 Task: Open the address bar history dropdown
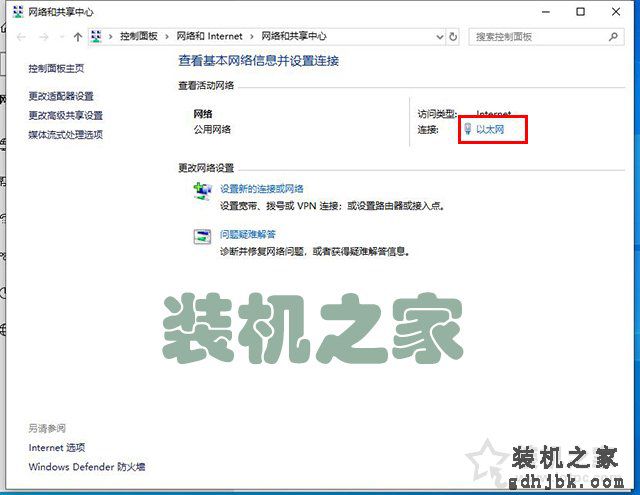click(x=440, y=37)
